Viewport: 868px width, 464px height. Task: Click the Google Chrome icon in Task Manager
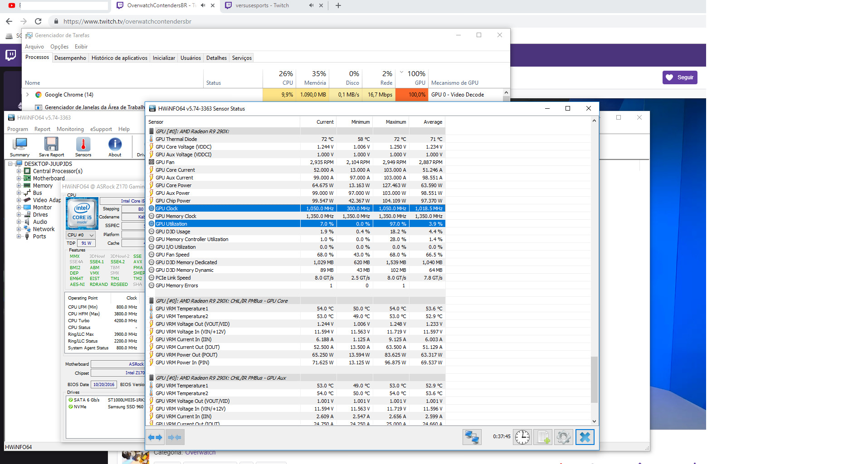39,95
